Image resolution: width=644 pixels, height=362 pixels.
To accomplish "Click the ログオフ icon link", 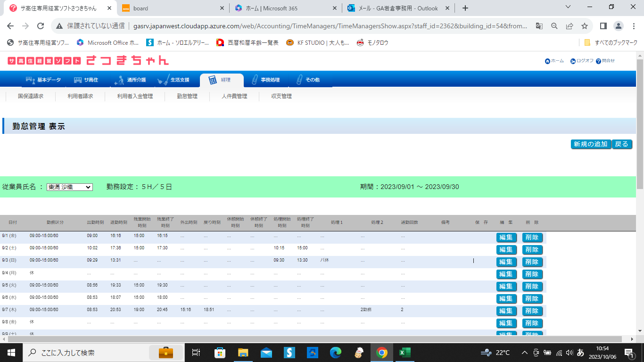I will coord(573,61).
